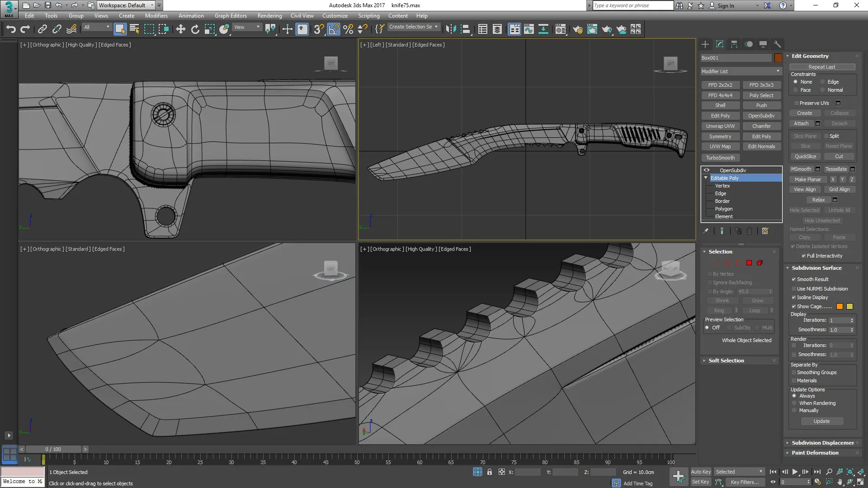Viewport: 868px width, 488px height.
Task: Activate the Select Object tool
Action: pos(120,29)
